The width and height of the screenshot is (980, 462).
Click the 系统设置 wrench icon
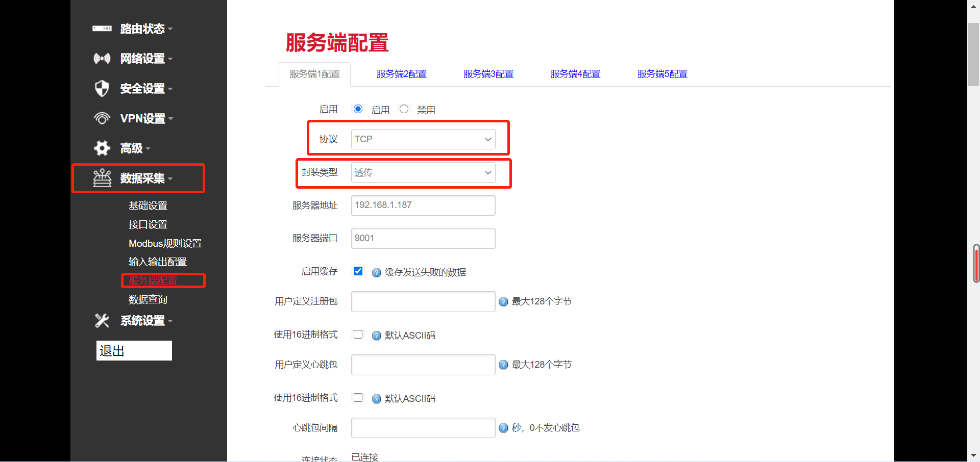(102, 320)
